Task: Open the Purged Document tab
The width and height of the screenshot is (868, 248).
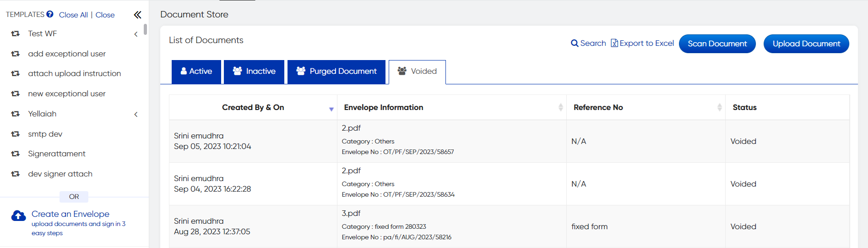Action: click(336, 72)
